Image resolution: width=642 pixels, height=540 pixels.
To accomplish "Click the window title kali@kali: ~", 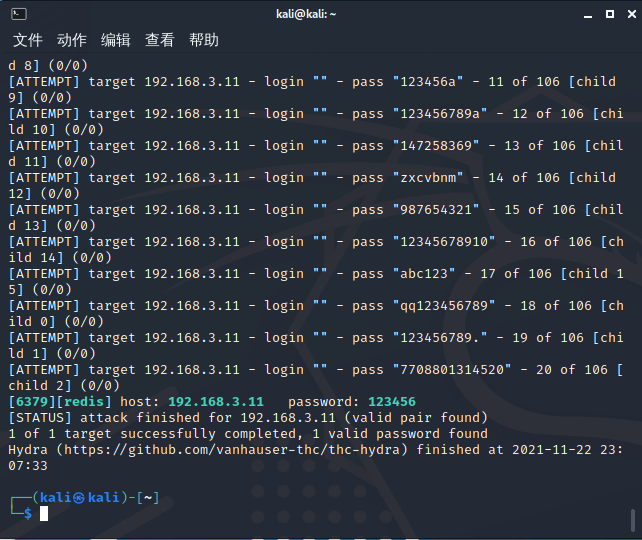I will pyautogui.click(x=306, y=14).
